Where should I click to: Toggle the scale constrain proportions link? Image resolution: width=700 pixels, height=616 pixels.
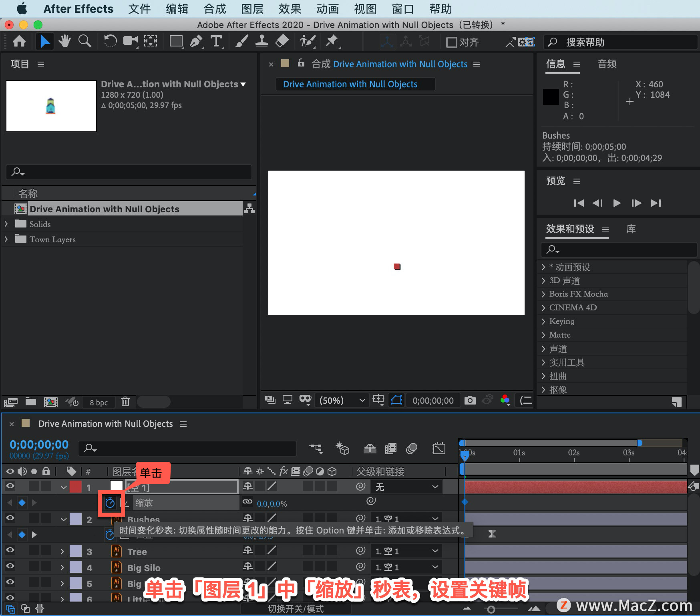pyautogui.click(x=247, y=501)
